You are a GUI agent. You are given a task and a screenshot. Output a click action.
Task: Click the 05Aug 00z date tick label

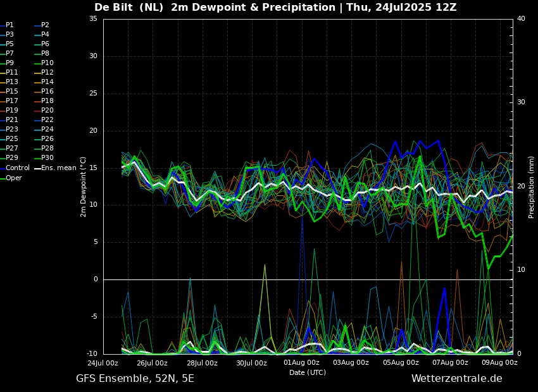coord(401,363)
